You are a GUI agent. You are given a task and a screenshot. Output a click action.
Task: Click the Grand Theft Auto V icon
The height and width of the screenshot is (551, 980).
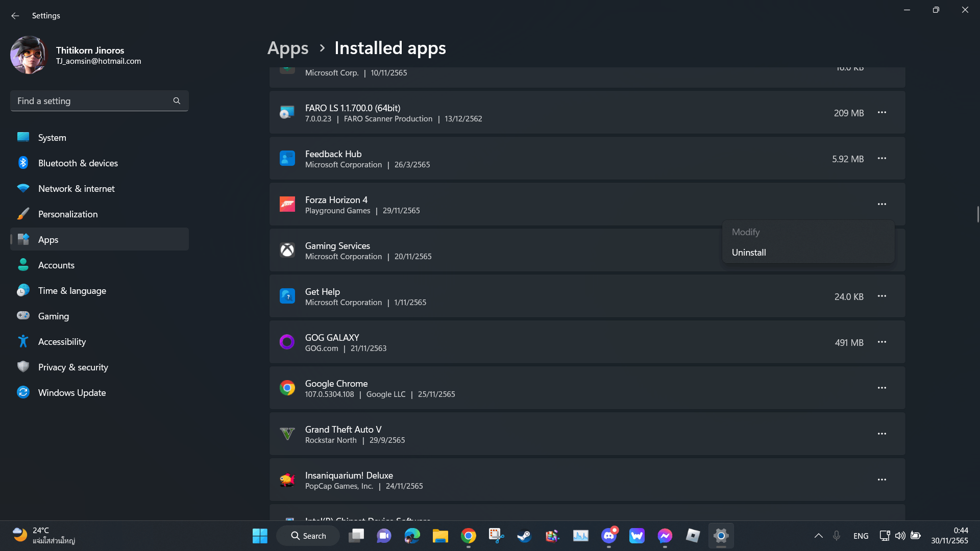click(287, 434)
